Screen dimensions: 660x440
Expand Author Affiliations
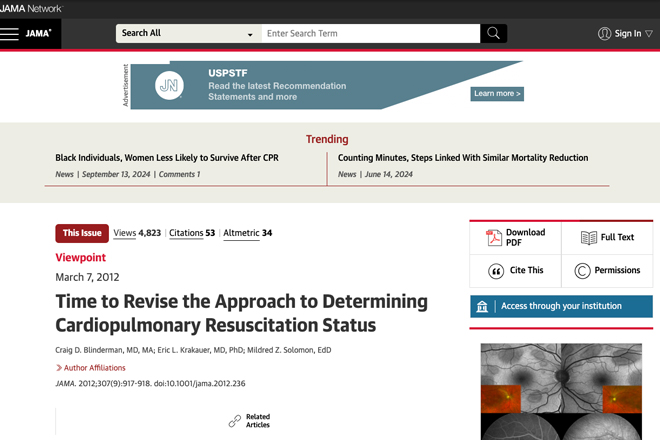(90, 368)
